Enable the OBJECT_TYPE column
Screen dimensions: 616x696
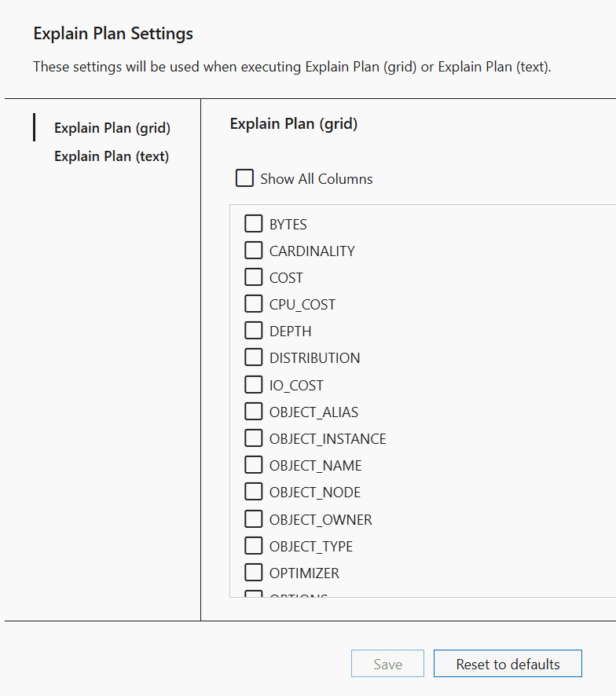254,545
